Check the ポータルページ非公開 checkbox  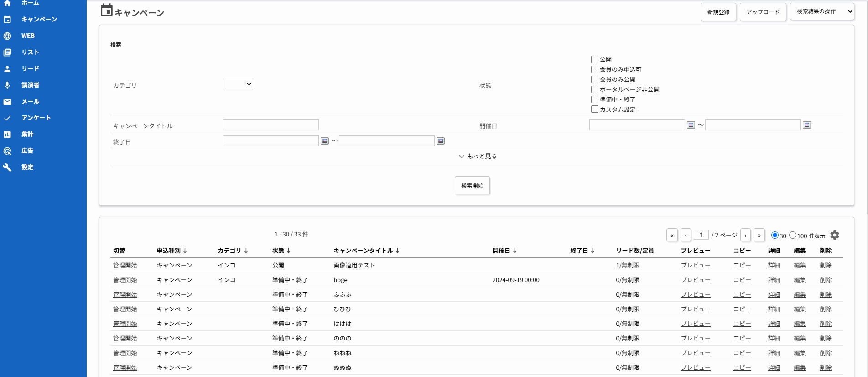pyautogui.click(x=595, y=89)
